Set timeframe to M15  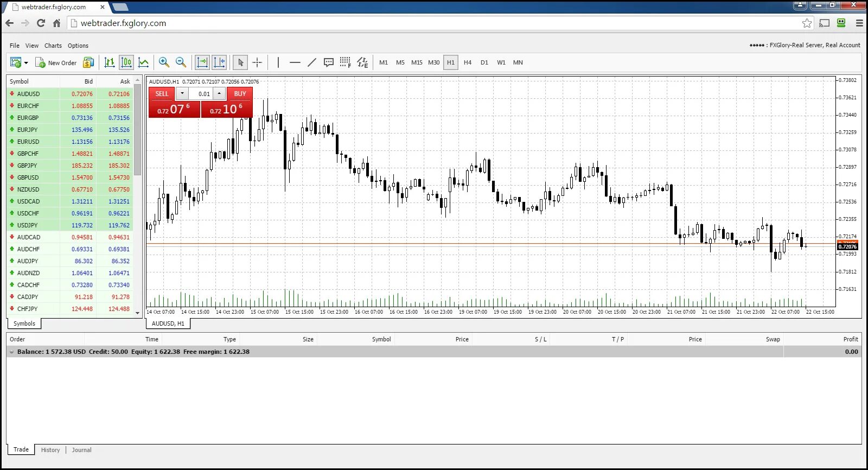[417, 62]
